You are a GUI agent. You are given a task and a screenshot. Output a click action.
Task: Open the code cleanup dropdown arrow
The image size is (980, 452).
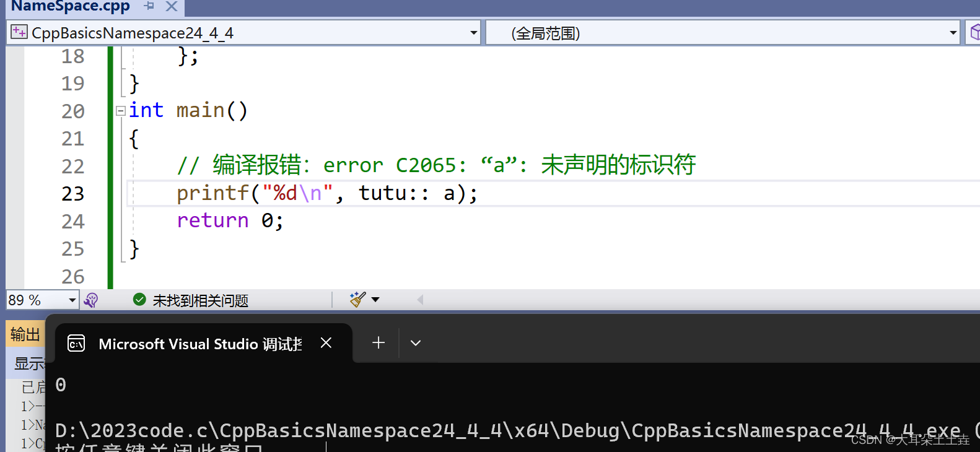pyautogui.click(x=375, y=300)
